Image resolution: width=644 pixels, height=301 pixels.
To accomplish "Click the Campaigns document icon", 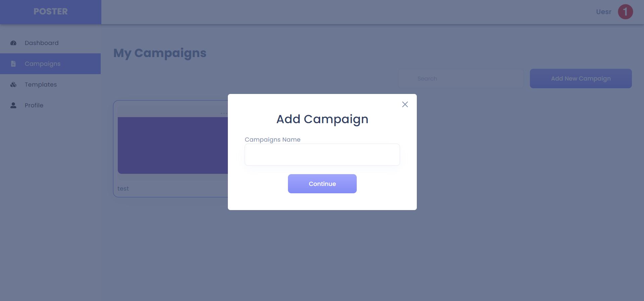I will click(13, 64).
